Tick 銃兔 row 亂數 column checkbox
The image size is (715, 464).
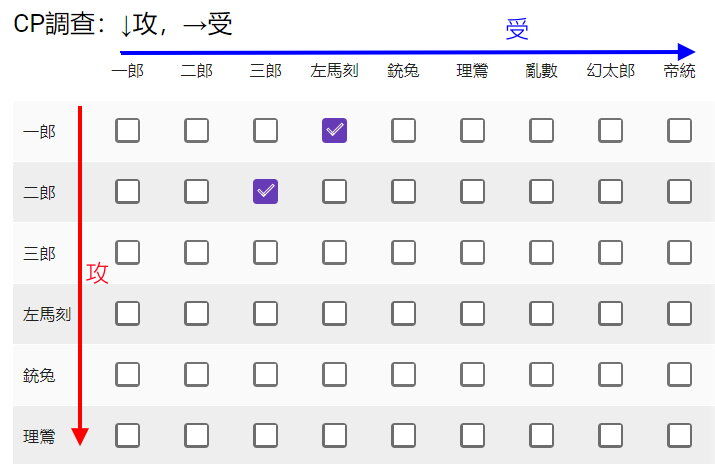[541, 375]
